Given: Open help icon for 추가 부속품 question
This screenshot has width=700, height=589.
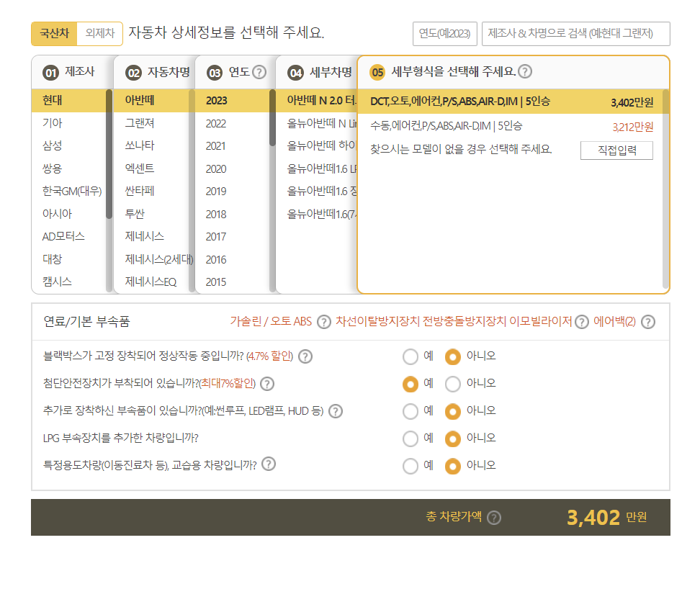Looking at the screenshot, I should tap(336, 411).
